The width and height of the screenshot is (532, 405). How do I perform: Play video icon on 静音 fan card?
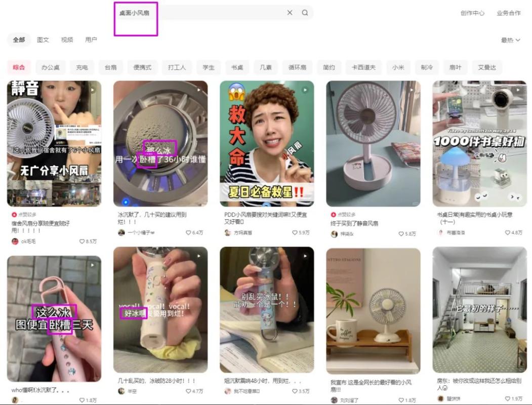(92, 90)
